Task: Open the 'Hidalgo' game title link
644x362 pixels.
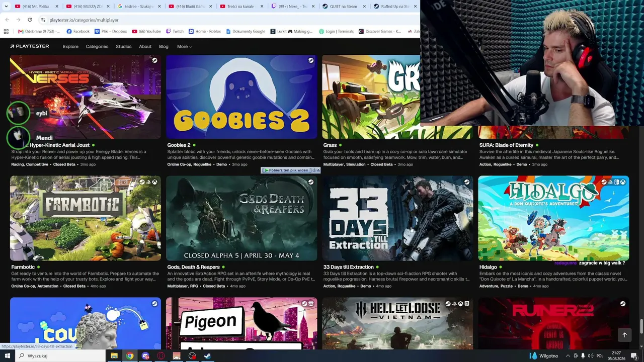Action: pos(488,267)
